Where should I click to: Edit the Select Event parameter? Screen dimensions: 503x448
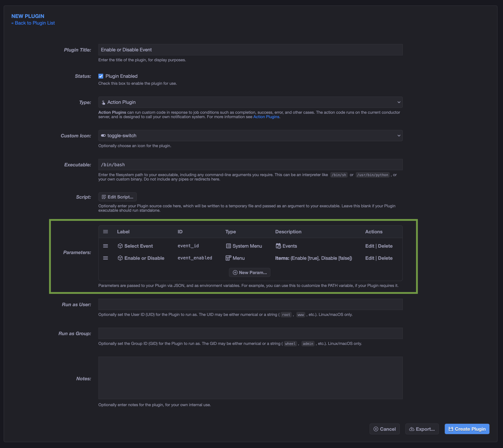[x=370, y=246]
